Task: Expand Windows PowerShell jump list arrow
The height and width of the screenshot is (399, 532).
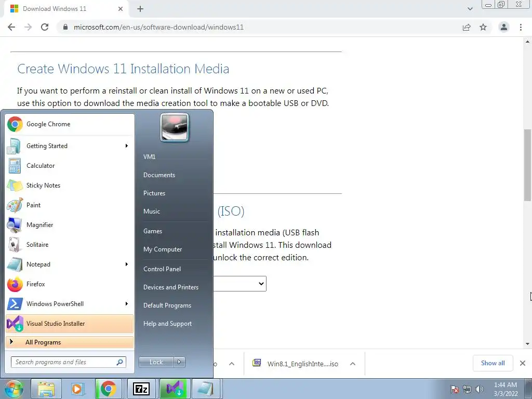Action: click(x=127, y=303)
